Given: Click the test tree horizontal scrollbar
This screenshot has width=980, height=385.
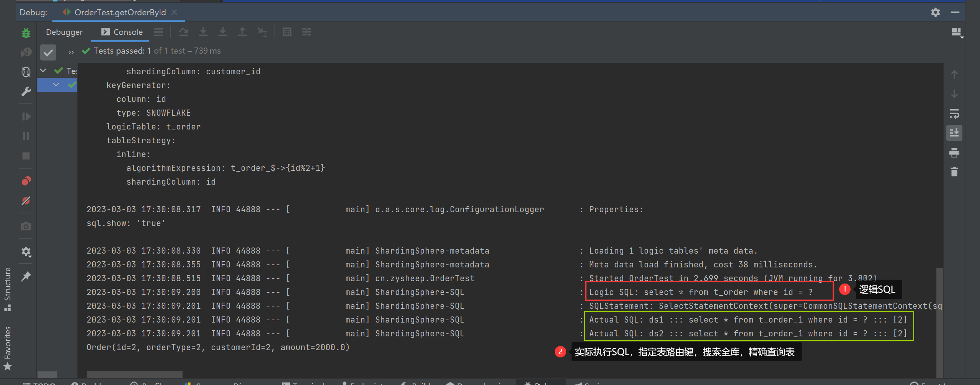Looking at the screenshot, I should 47,374.
